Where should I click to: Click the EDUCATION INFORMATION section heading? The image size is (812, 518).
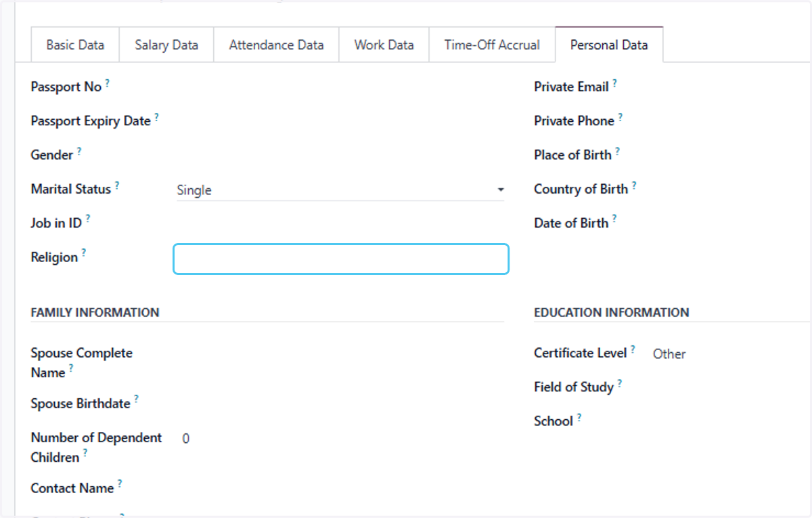point(612,312)
